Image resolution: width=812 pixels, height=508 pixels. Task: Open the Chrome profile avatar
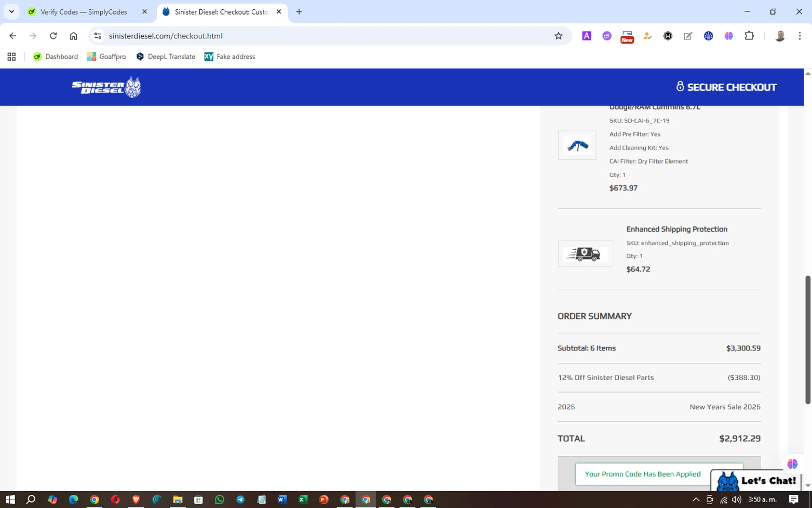pyautogui.click(x=780, y=36)
